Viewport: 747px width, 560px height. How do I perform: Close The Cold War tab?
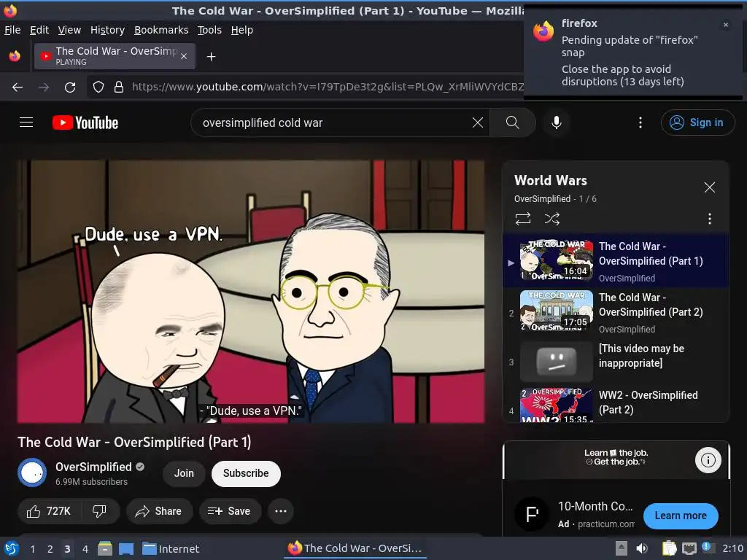point(184,56)
